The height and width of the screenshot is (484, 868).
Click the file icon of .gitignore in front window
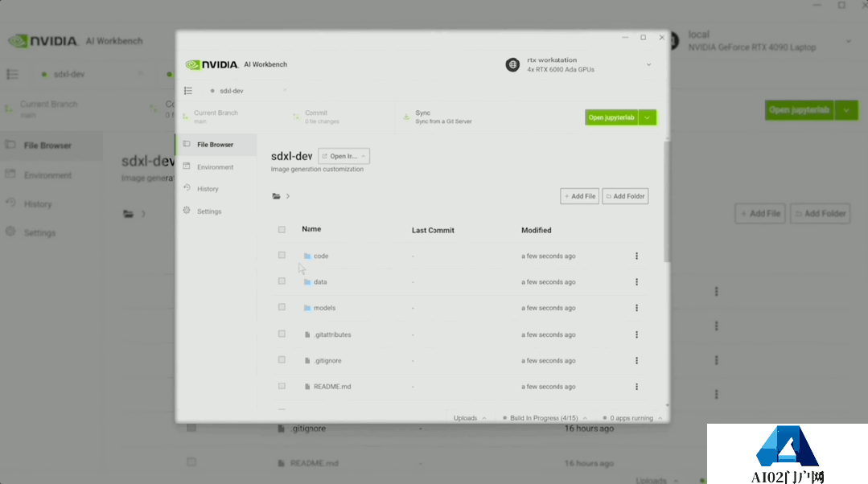click(x=307, y=361)
